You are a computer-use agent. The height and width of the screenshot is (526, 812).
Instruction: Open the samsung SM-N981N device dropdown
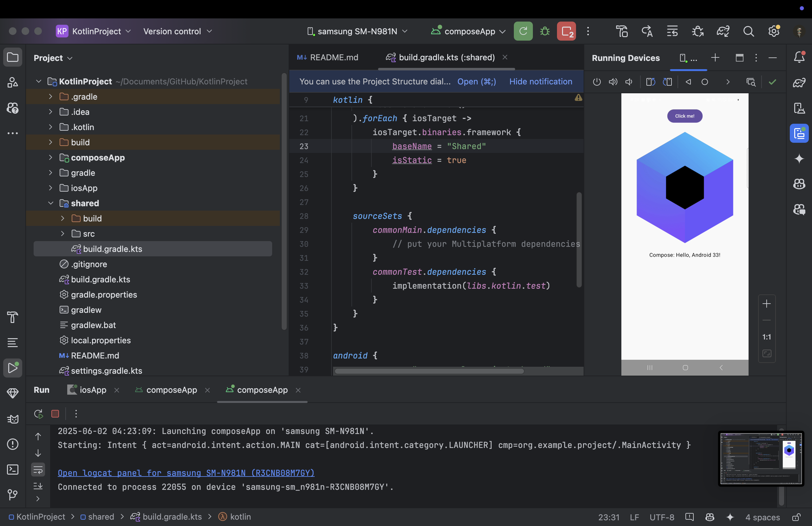click(357, 31)
